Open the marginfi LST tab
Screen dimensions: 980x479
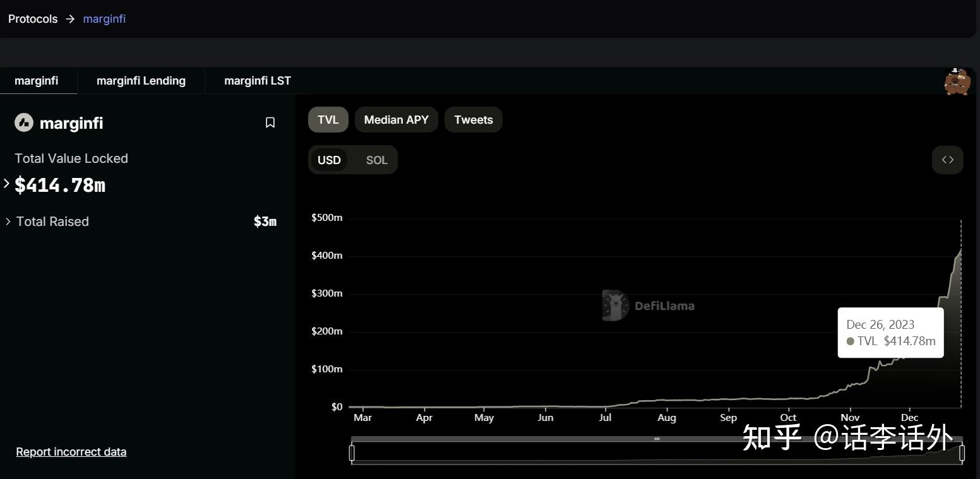click(258, 81)
